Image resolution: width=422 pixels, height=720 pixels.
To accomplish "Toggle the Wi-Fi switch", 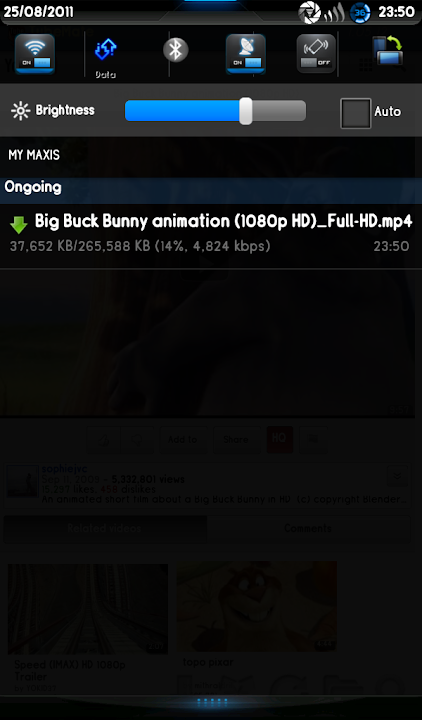I will click(x=35, y=54).
